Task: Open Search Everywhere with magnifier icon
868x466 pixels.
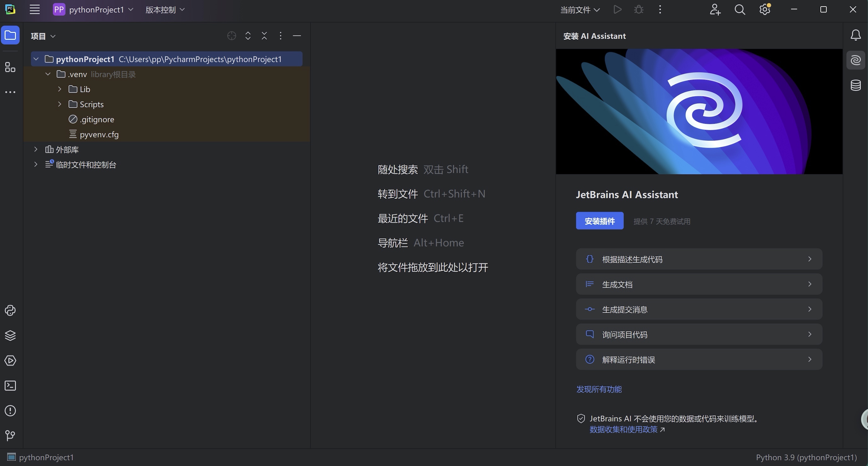Action: point(740,9)
